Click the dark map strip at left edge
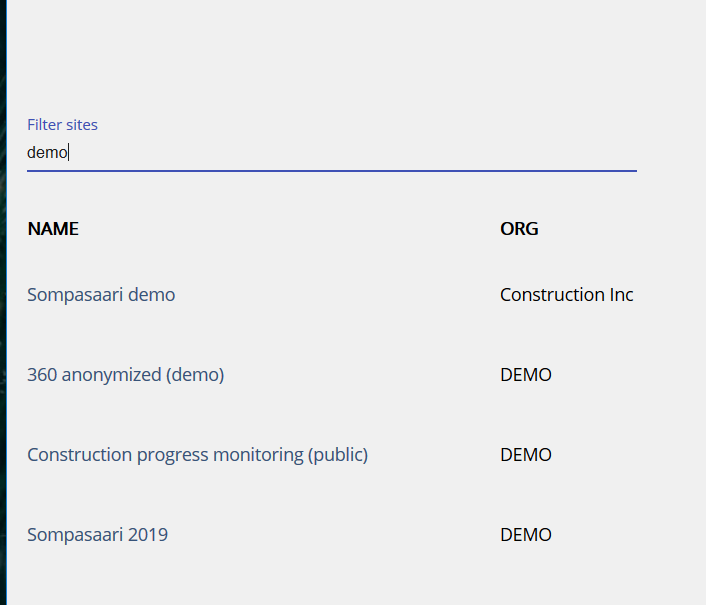The width and height of the screenshot is (706, 605). tap(3, 302)
